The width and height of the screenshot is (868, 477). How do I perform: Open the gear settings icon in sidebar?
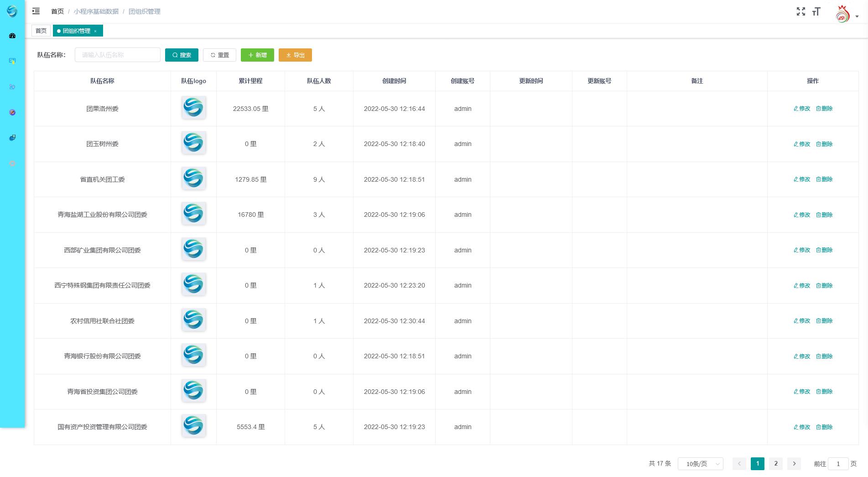[x=12, y=163]
